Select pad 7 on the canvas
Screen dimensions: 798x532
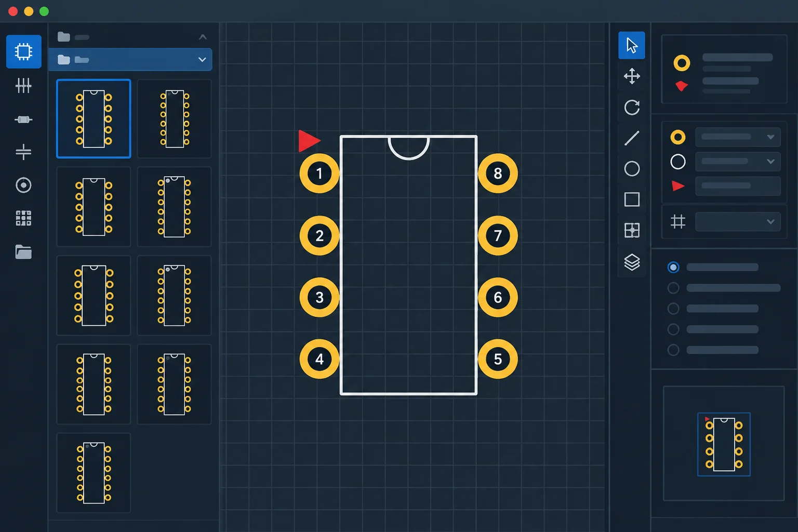pos(498,235)
